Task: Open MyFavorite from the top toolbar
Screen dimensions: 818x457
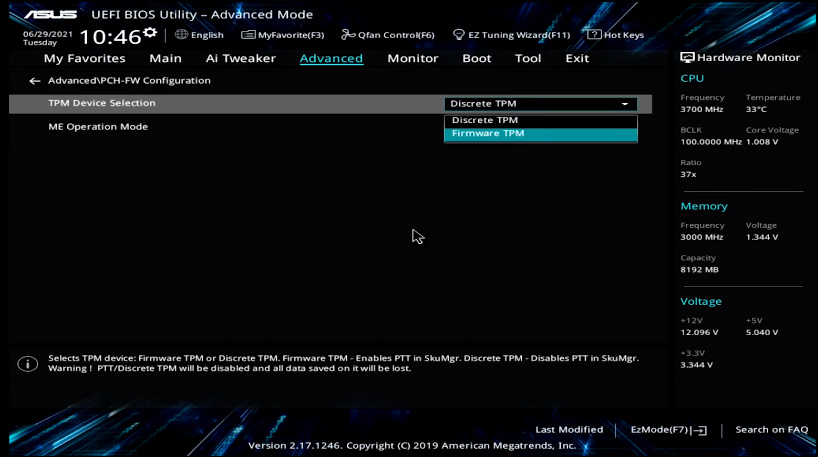Action: click(x=282, y=35)
